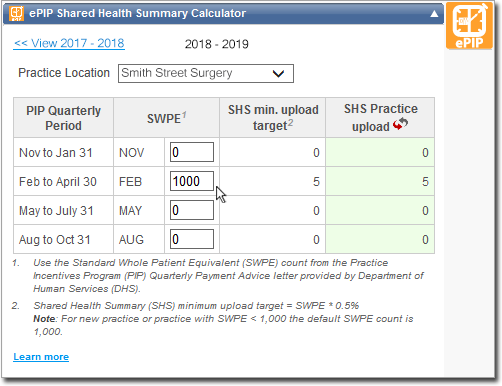Select the Aug to Oct 31 row label
Screen dimensions: 502x386
pyautogui.click(x=55, y=240)
